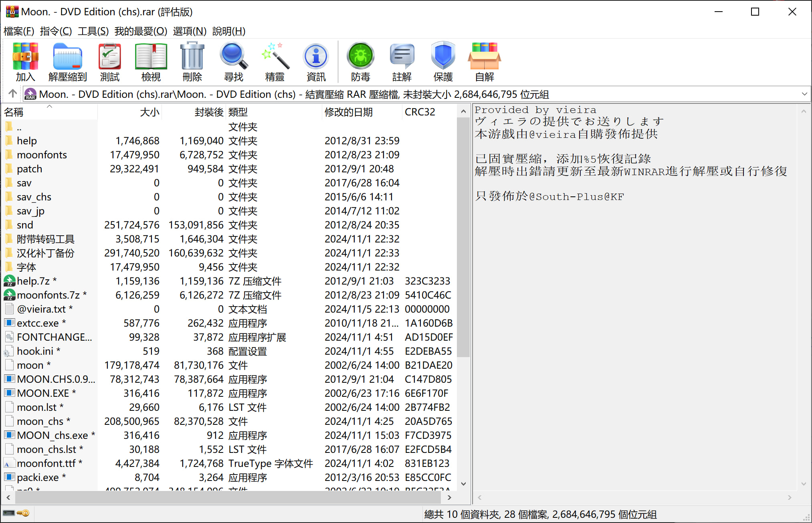Go up one folder level arrow
Screen dimensions: 812x523
12,94
